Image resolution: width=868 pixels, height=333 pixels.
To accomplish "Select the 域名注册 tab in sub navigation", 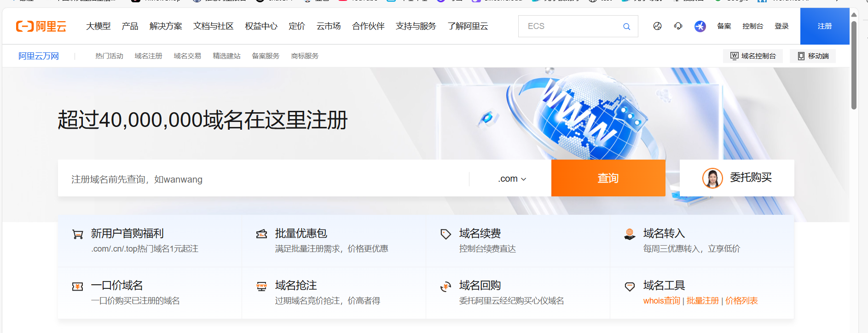I will pyautogui.click(x=148, y=56).
